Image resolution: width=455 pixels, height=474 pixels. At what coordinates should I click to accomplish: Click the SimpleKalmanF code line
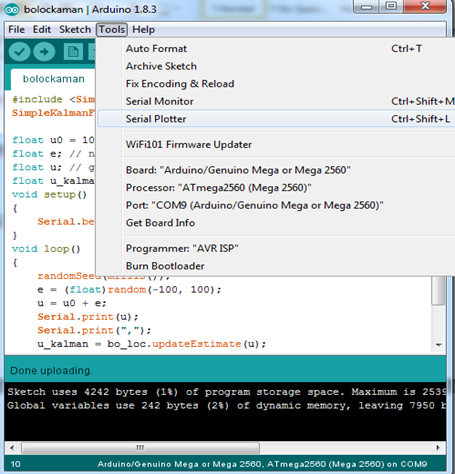tap(53, 113)
